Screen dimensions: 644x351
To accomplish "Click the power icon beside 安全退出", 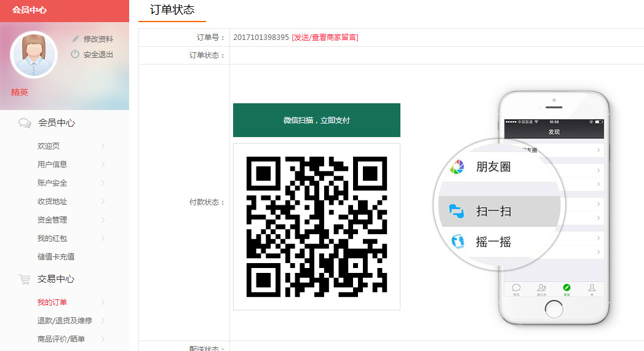I will click(x=75, y=54).
